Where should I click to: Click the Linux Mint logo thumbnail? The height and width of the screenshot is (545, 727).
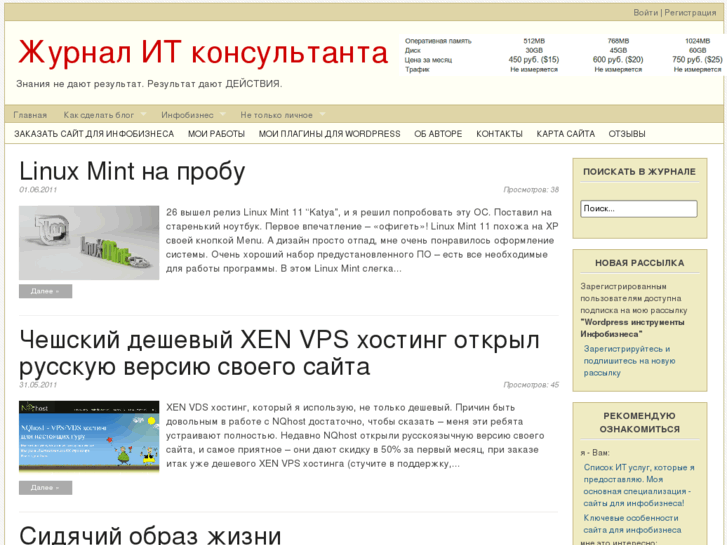point(89,243)
